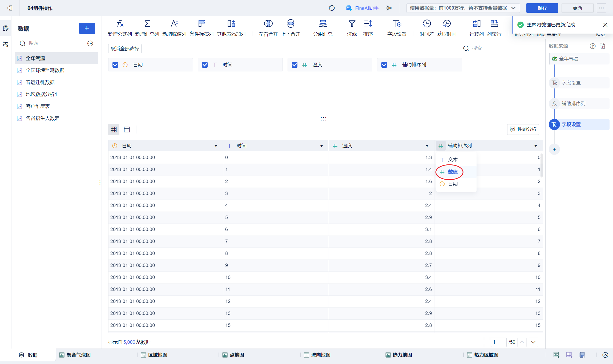Uncheck the 日期 field checkbox
The image size is (613, 364).
115,65
